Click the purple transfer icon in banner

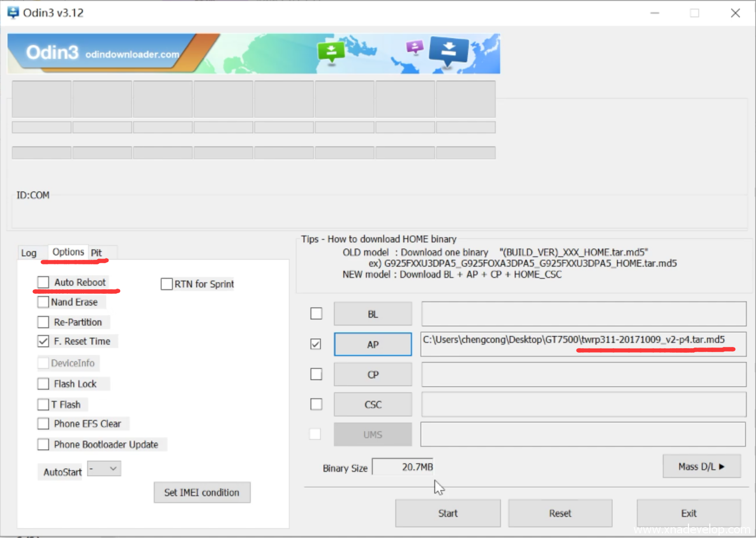pyautogui.click(x=414, y=47)
